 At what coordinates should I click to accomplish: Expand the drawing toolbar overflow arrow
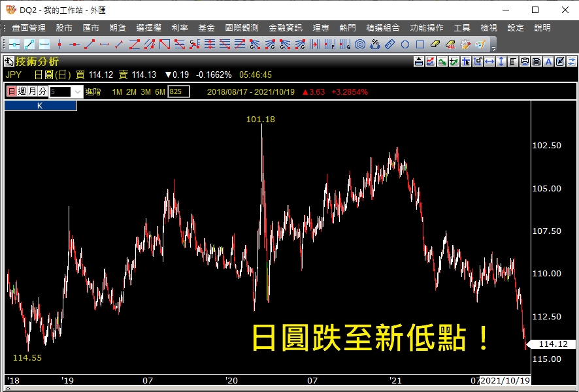pos(493,48)
